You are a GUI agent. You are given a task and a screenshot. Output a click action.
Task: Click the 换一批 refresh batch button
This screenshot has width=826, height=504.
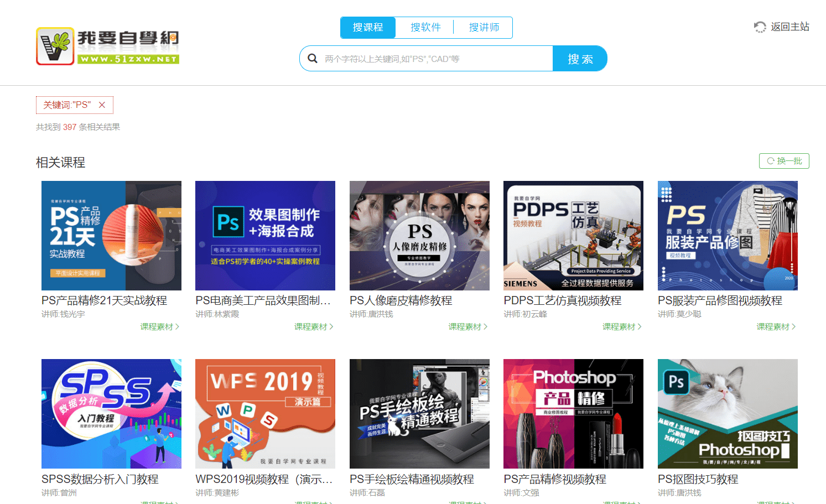point(784,161)
